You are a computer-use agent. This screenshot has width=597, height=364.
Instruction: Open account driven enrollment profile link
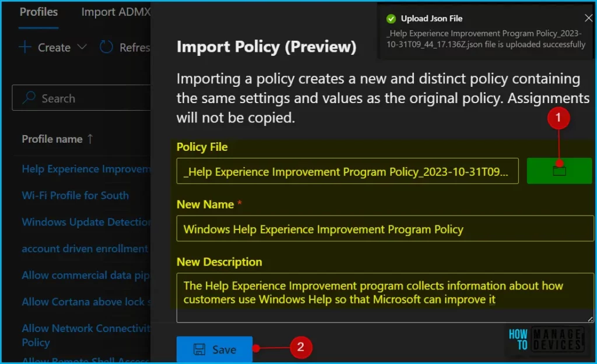point(85,249)
